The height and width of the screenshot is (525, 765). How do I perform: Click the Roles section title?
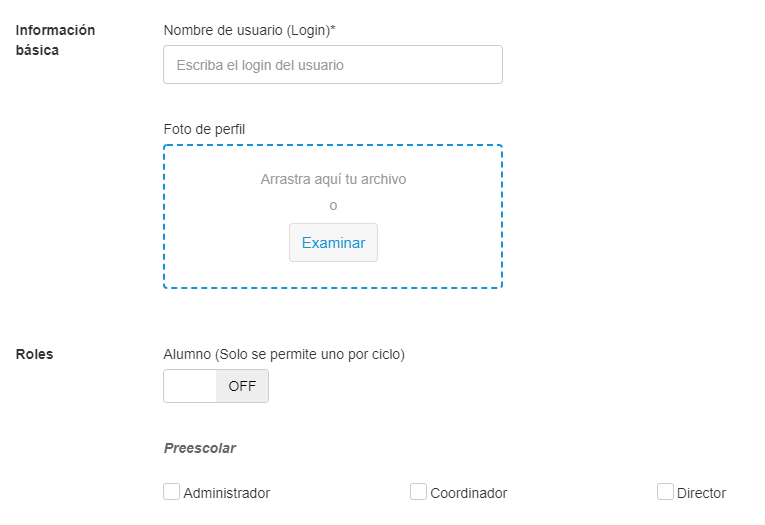click(35, 353)
